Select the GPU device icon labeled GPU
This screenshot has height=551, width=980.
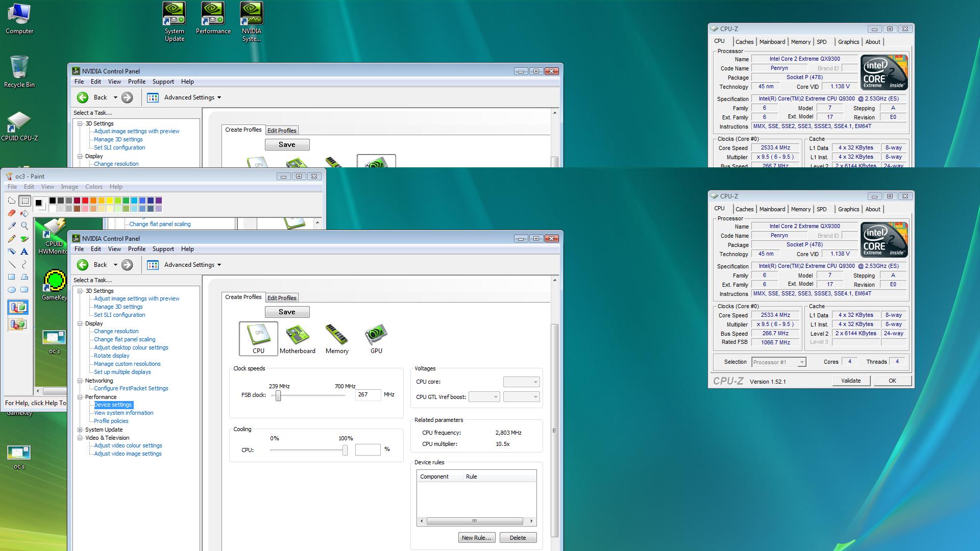pos(376,339)
